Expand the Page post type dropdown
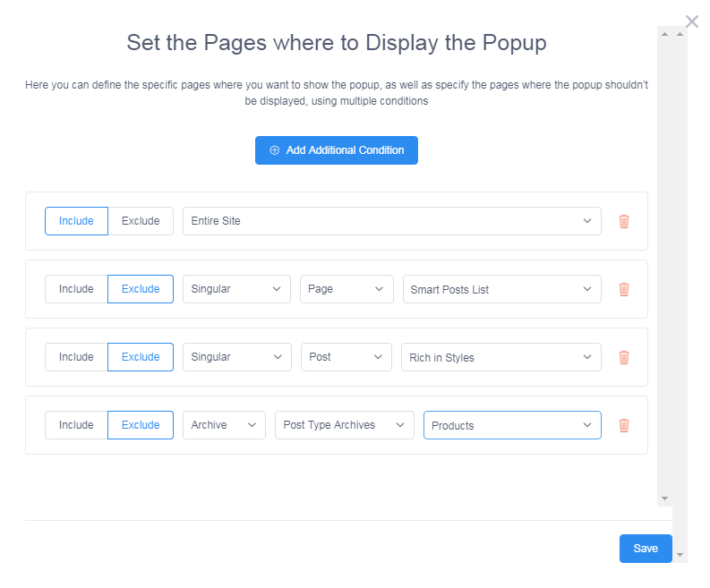The image size is (710, 588). pos(346,289)
